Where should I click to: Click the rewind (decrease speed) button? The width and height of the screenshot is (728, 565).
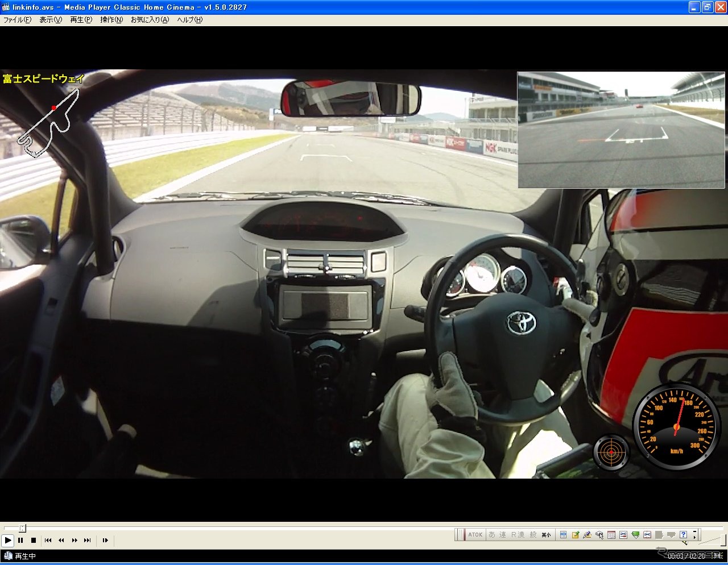click(61, 541)
